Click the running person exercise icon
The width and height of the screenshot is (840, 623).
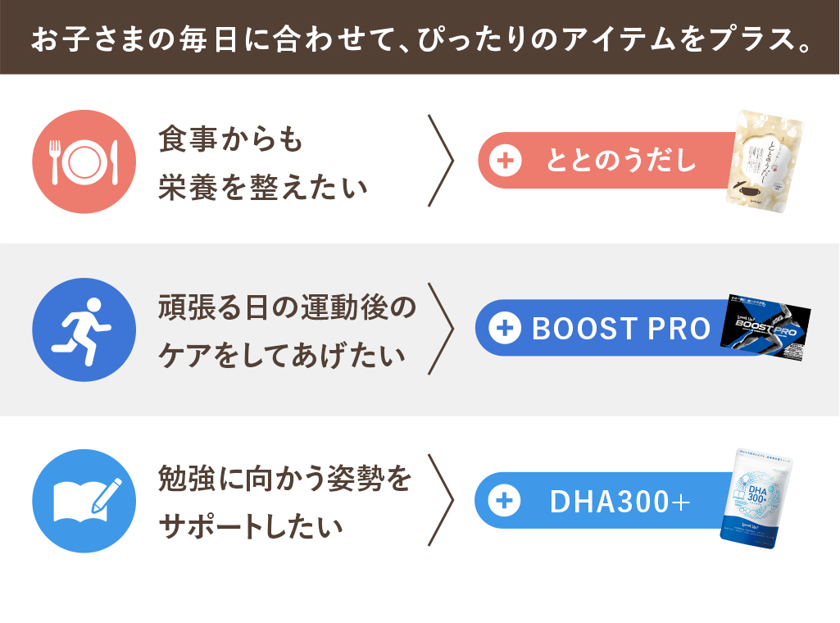click(84, 330)
